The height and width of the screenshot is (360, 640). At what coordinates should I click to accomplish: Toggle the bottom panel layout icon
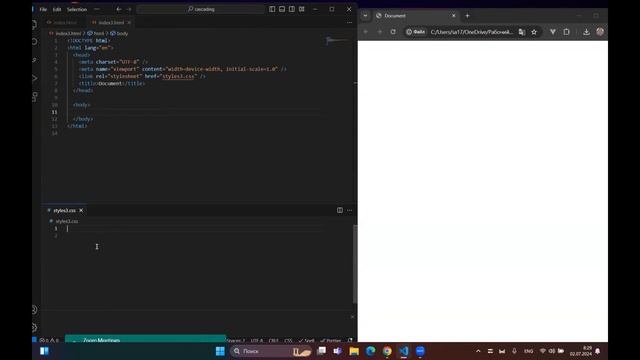pos(282,9)
